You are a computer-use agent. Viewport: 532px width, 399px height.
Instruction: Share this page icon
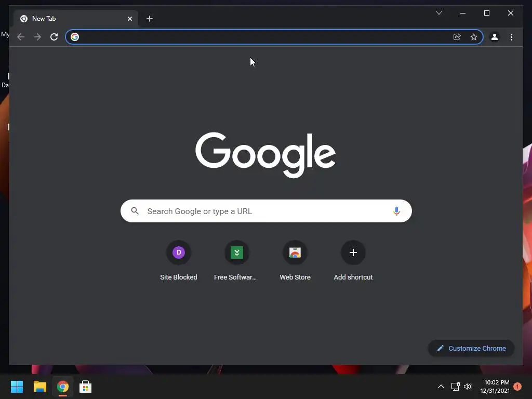(457, 37)
